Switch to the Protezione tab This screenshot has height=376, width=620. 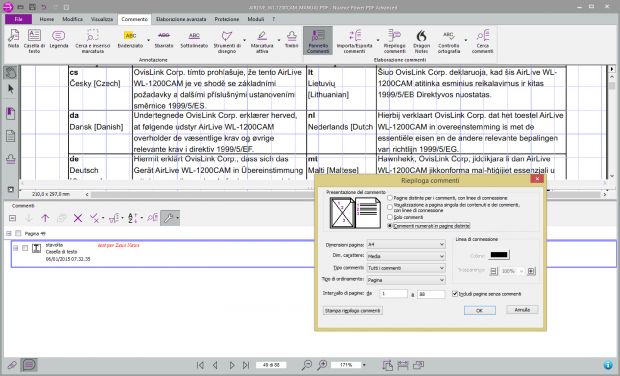point(227,19)
